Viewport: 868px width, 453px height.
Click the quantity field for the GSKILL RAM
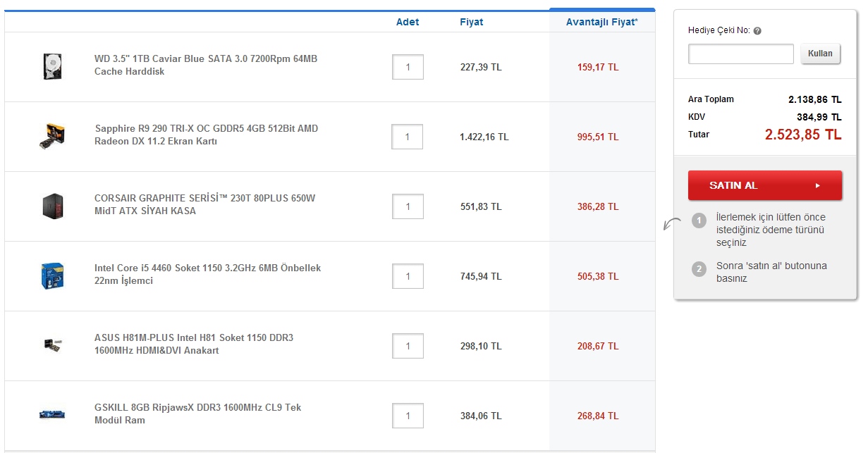(x=408, y=416)
